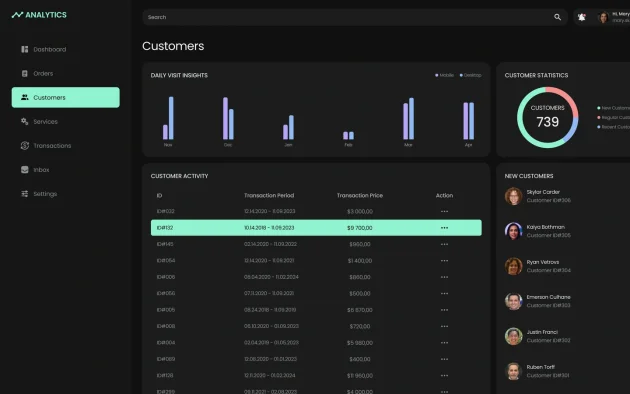Open user profile avatar in header
This screenshot has width=630, height=394.
point(603,17)
